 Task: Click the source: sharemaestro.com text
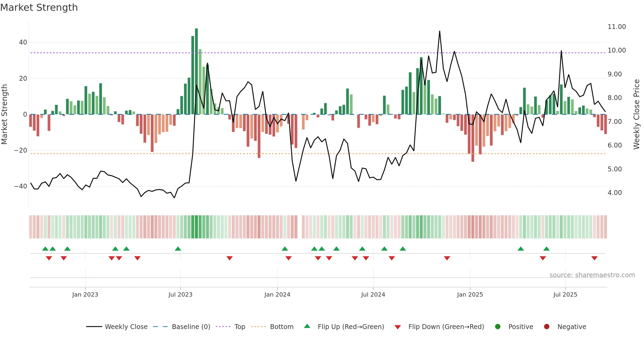(592, 275)
